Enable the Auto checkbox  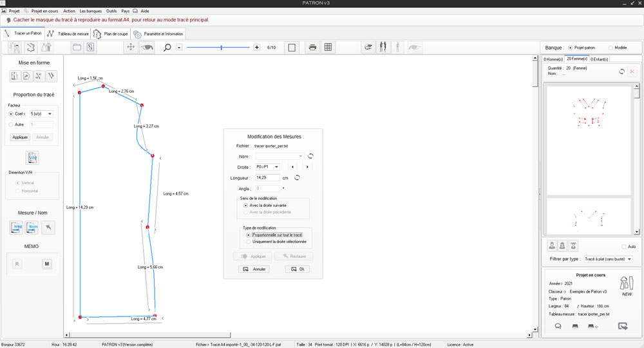click(624, 246)
